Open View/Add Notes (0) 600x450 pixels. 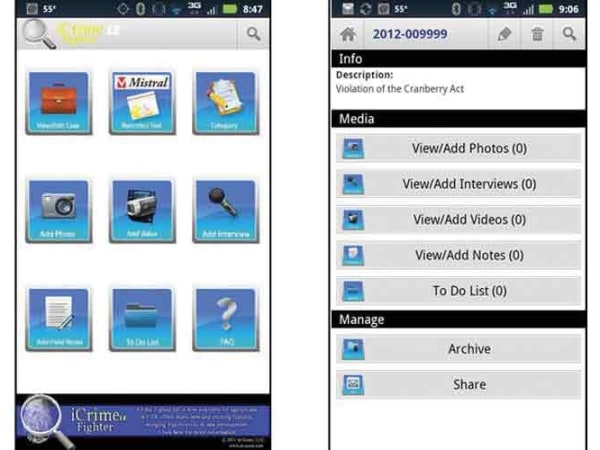458,255
